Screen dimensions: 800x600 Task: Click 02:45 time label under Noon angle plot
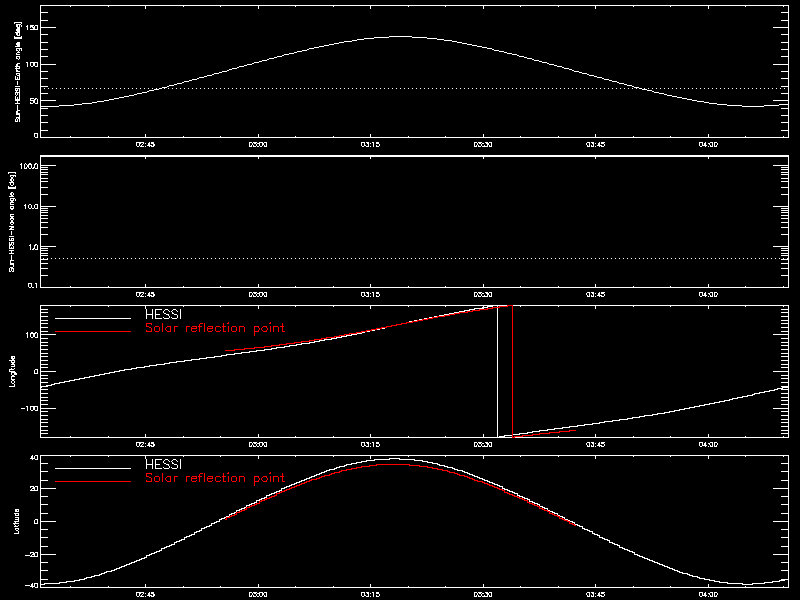pos(145,295)
